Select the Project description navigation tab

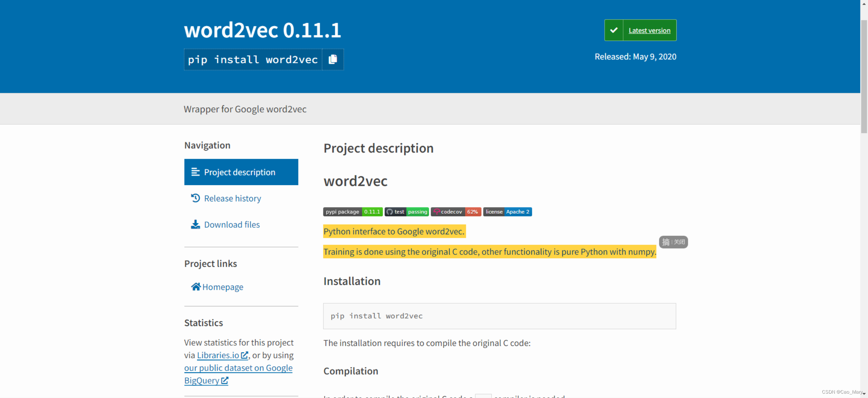(x=239, y=172)
